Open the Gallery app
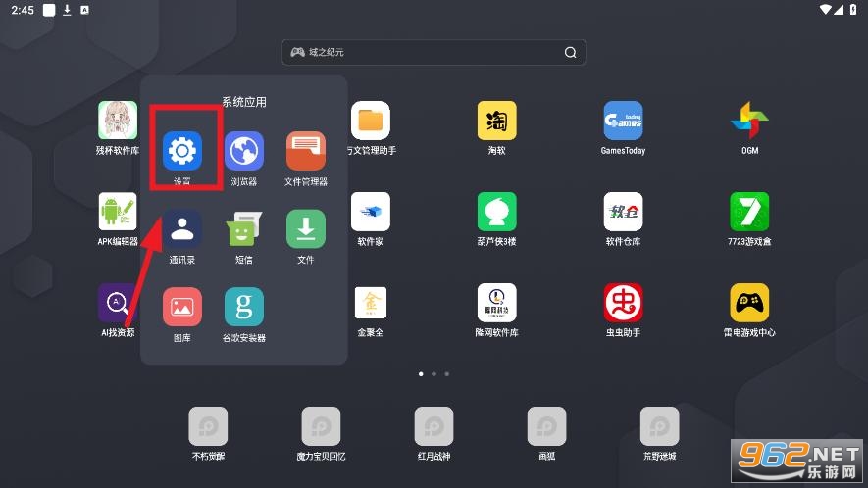Viewport: 868px width, 488px height. (182, 307)
